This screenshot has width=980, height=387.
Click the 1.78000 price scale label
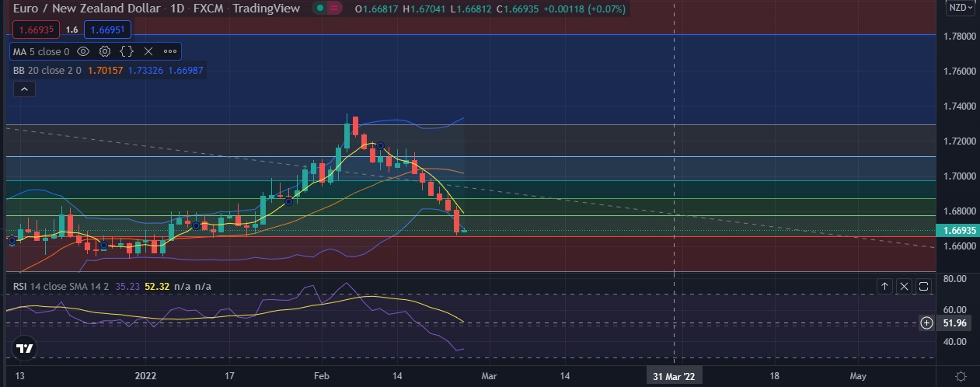pos(960,37)
